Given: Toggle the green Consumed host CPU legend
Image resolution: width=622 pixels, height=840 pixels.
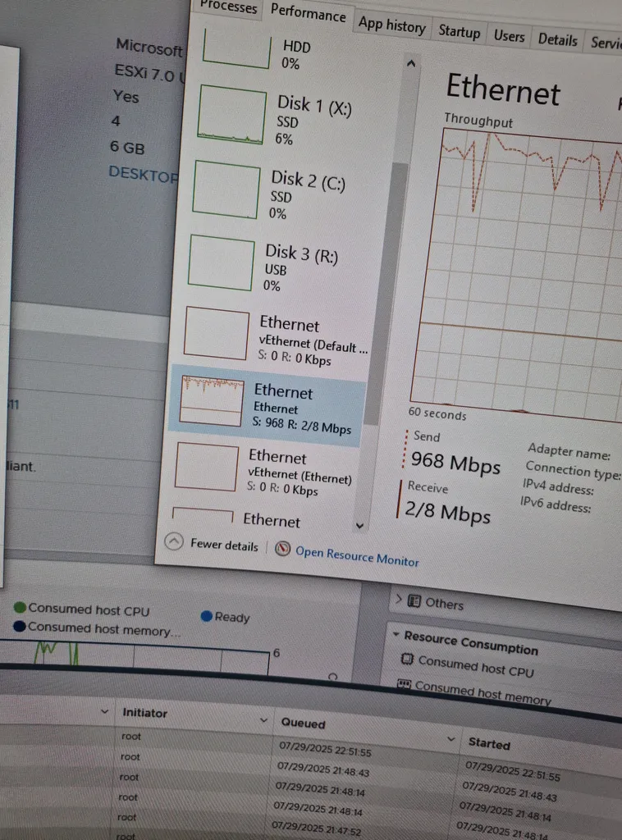Looking at the screenshot, I should (20, 608).
